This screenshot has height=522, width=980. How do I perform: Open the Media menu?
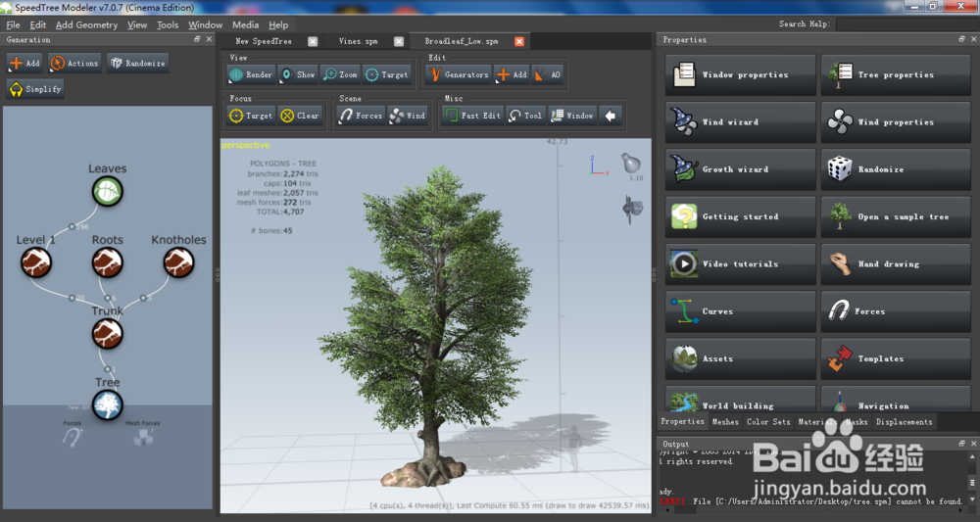(x=246, y=25)
